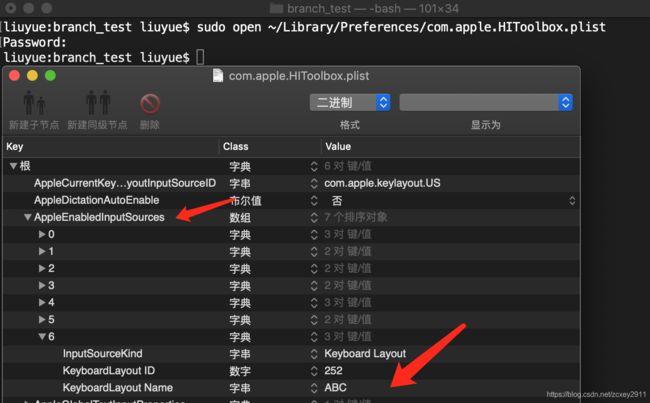Select the AppleDictationAutoEnable key
The image size is (650, 403).
tap(97, 200)
